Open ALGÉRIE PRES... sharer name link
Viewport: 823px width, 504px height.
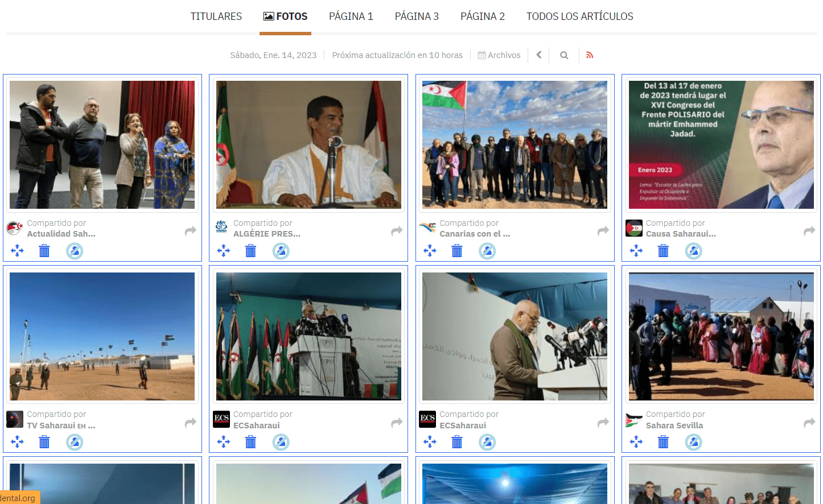[x=266, y=234]
